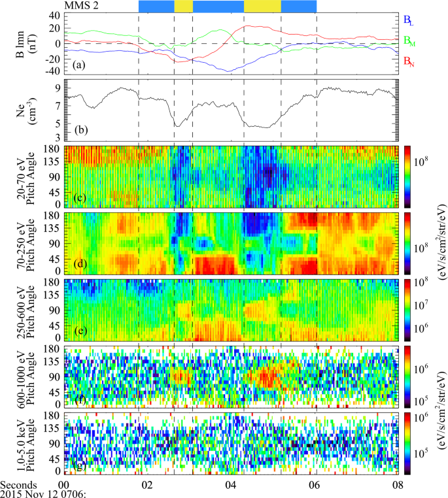Click the colorbar of the 1.0-5.0 keV panel
448x498 pixels.
click(407, 444)
